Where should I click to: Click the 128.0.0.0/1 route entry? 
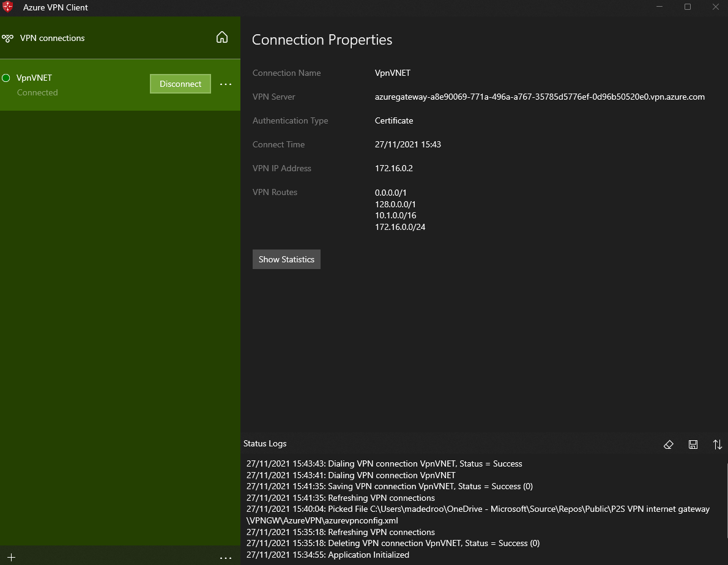pos(395,204)
